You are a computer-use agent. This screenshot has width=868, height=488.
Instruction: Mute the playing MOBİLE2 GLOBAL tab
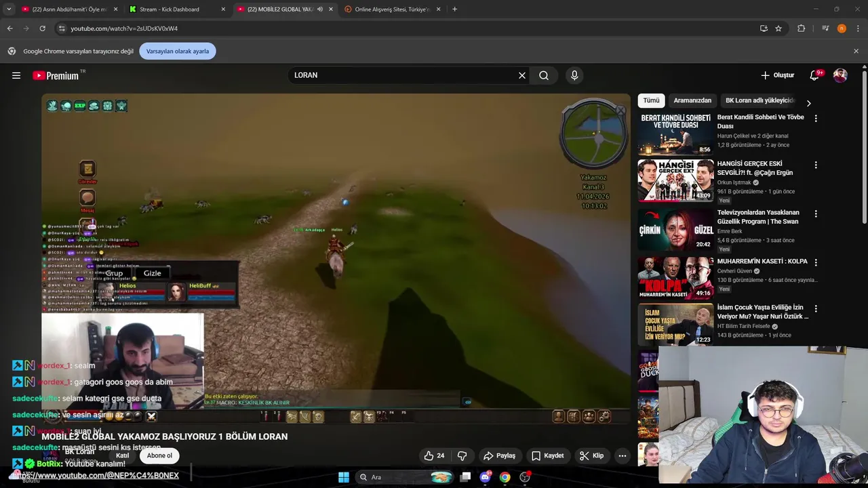click(319, 9)
